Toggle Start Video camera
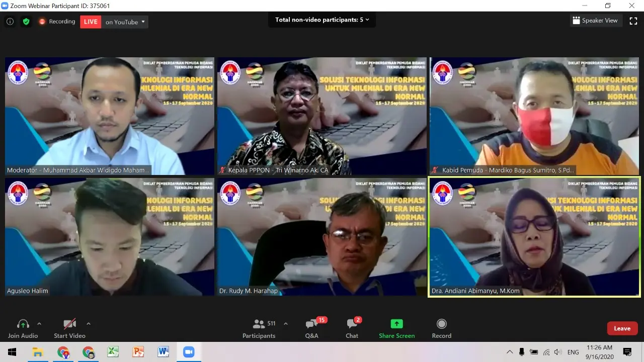The height and width of the screenshot is (362, 644). pyautogui.click(x=69, y=329)
